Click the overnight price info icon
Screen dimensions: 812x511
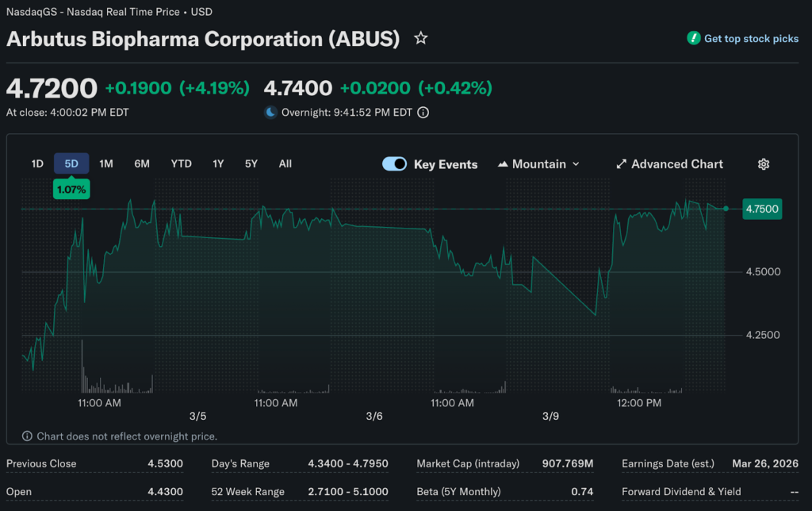423,113
